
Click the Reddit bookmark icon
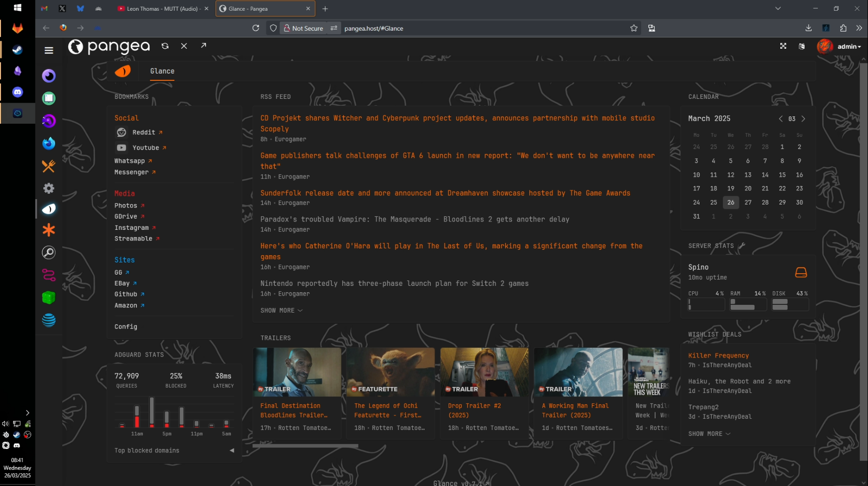pyautogui.click(x=121, y=132)
